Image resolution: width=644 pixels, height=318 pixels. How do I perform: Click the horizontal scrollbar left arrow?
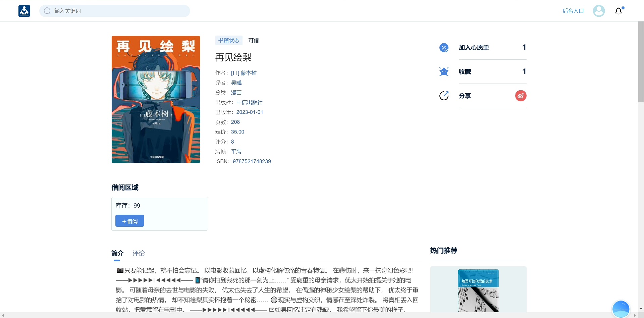3,315
